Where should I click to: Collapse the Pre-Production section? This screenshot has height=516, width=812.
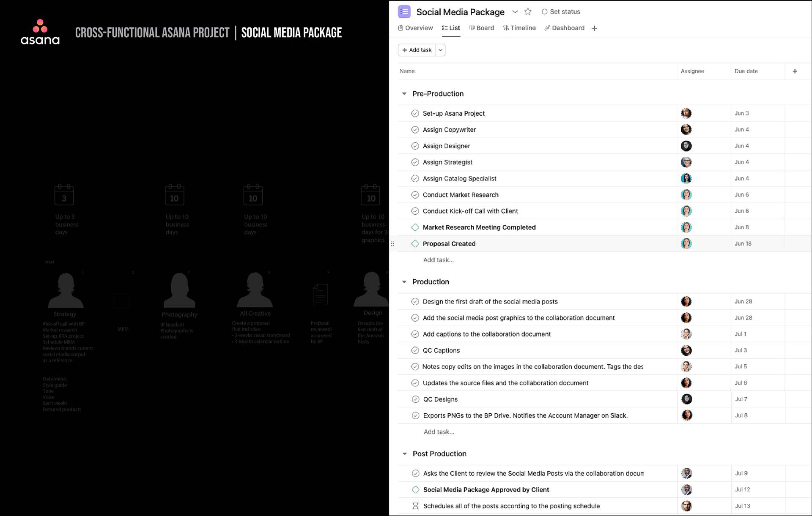(404, 94)
